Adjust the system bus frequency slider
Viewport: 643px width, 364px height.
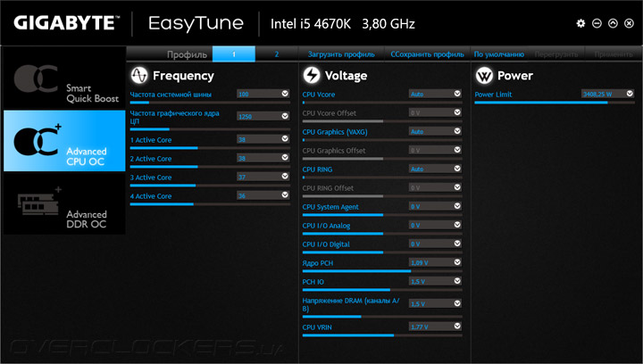[210, 103]
